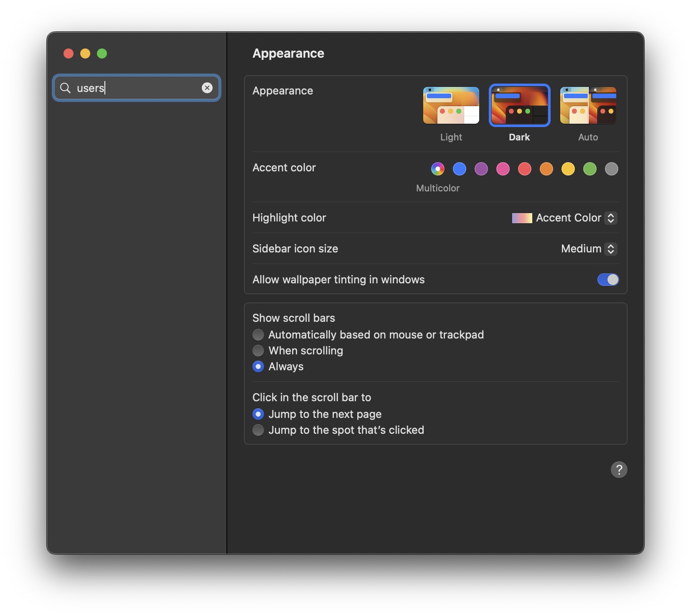This screenshot has height=616, width=691.
Task: Open the Highlight color dropdown
Action: (x=610, y=218)
